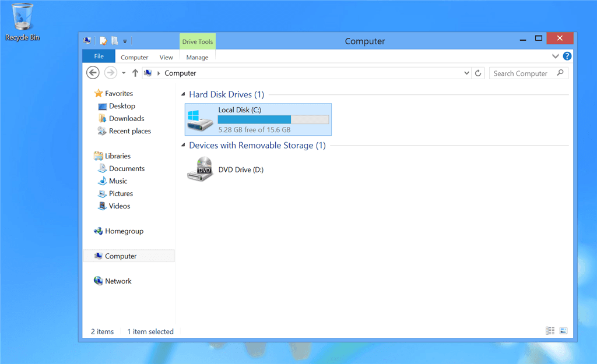This screenshot has height=364, width=597.
Task: Click the 2 items status text
Action: (102, 331)
